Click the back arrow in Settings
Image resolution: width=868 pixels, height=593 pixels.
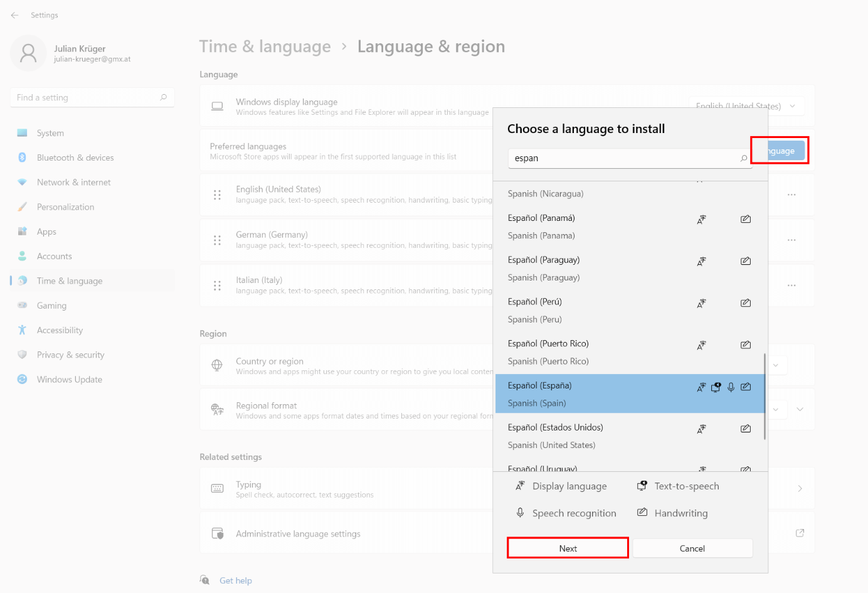tap(14, 15)
